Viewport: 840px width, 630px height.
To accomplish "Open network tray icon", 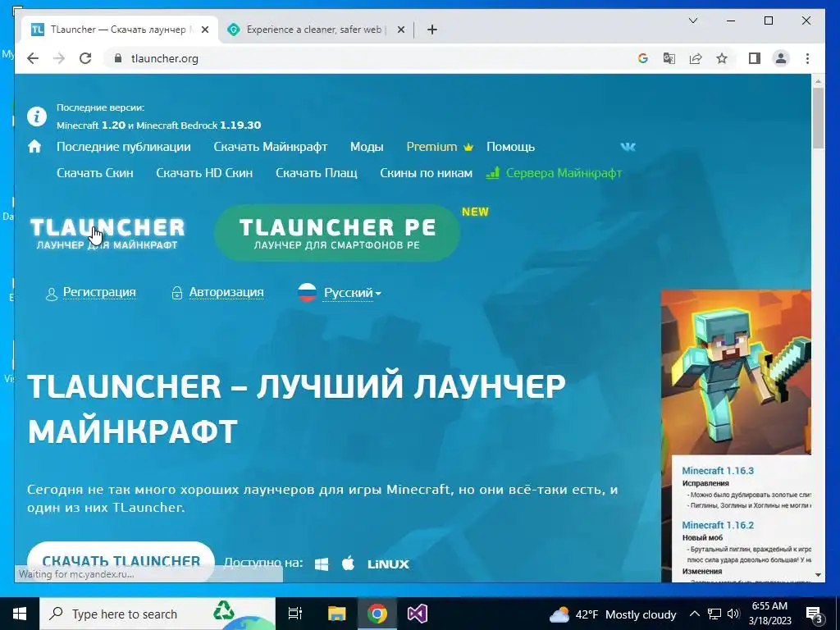I will [x=714, y=614].
